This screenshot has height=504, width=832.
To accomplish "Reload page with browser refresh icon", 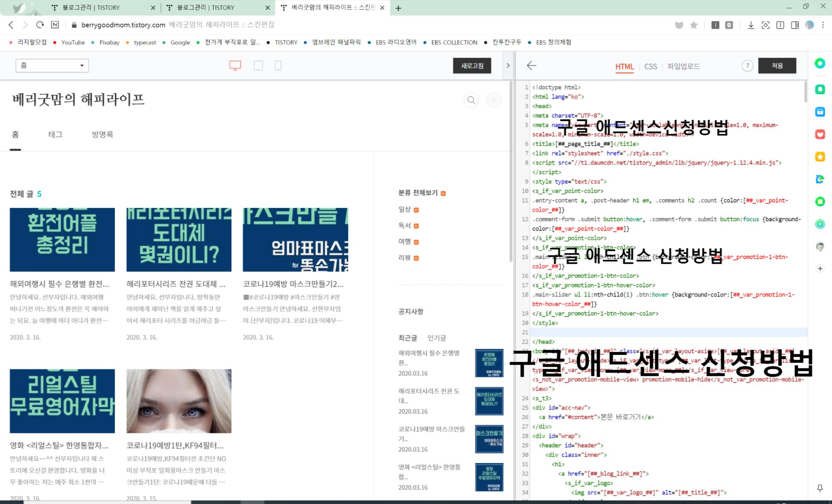I will click(x=40, y=25).
